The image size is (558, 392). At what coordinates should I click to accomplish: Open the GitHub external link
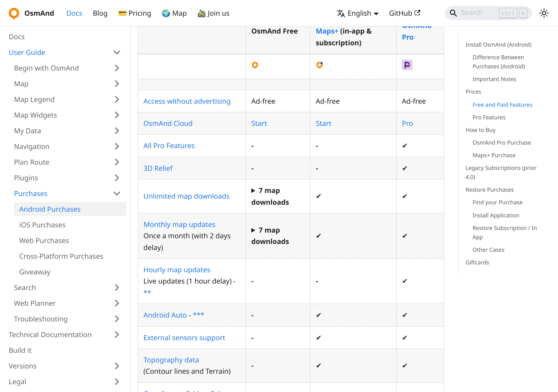tap(405, 13)
